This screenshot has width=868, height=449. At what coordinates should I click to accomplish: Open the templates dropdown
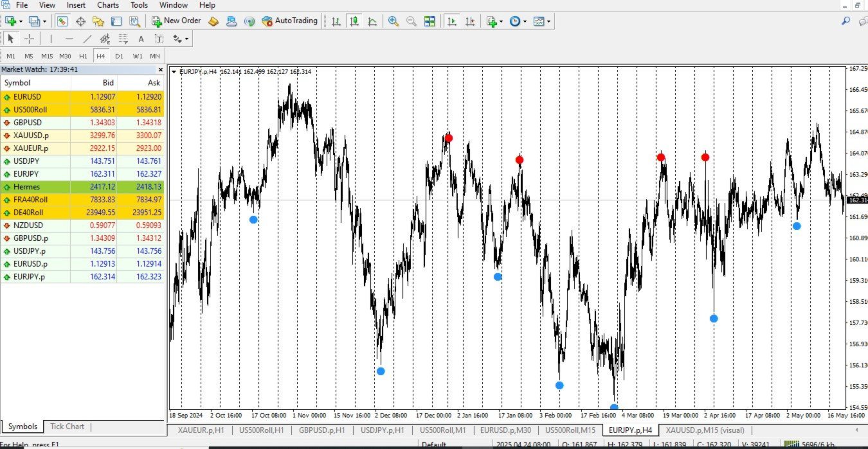[x=541, y=21]
